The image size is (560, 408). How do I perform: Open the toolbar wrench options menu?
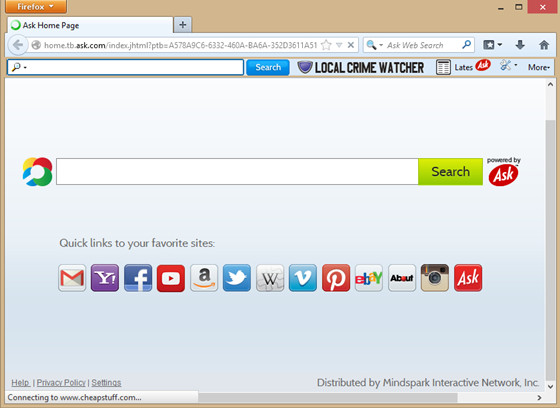pyautogui.click(x=508, y=66)
